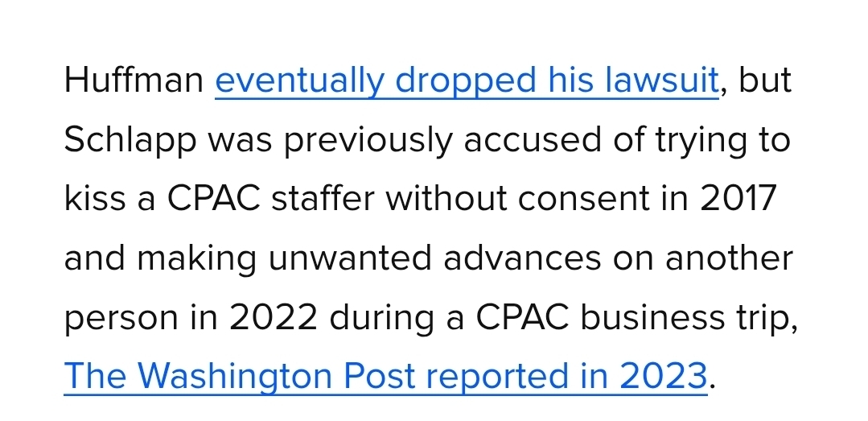Open The Washington Post reported in 2023 link

[385, 377]
